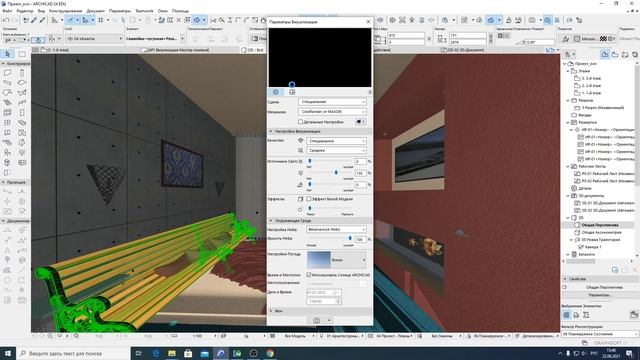Screen dimensions: 640x360
Task: Click the Column tool in toolbox
Action: pyautogui.click(x=22, y=73)
